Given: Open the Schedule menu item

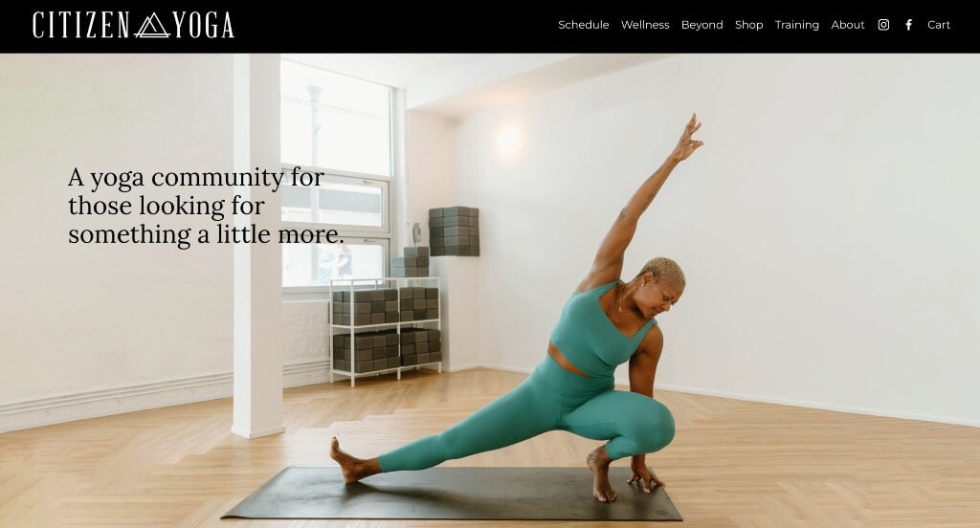Looking at the screenshot, I should (583, 25).
